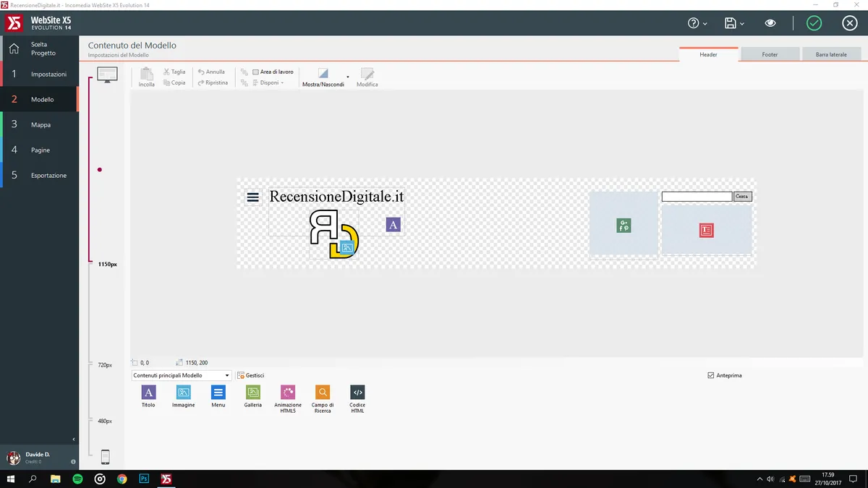The image size is (868, 488).
Task: Open the Scelta Progetto home step
Action: [40, 49]
